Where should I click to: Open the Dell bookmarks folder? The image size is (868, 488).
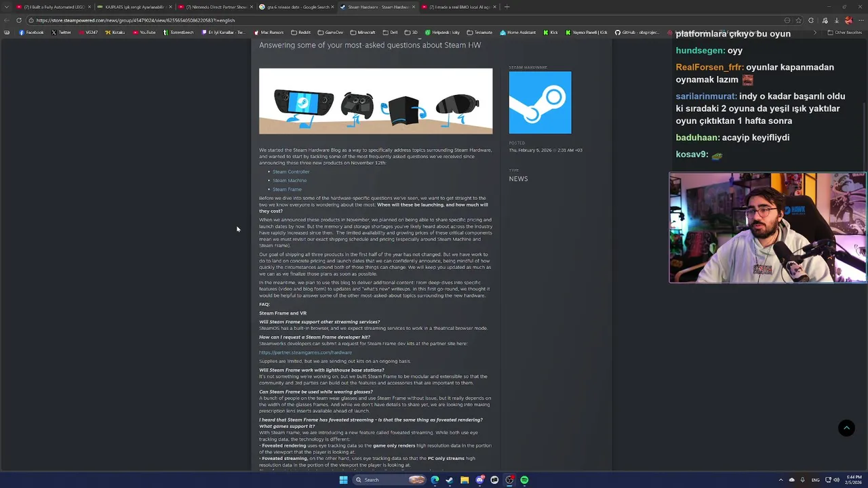pyautogui.click(x=390, y=33)
